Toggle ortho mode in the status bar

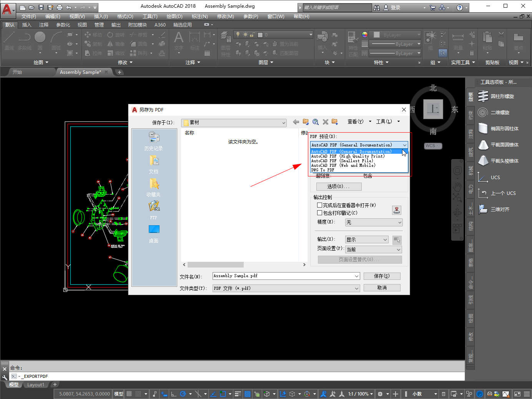174,394
